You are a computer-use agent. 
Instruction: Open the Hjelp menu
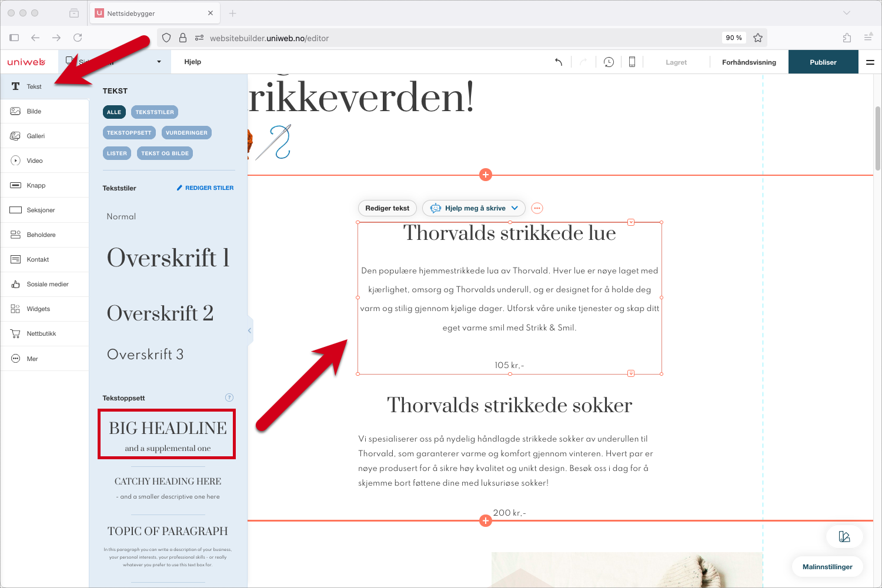193,62
